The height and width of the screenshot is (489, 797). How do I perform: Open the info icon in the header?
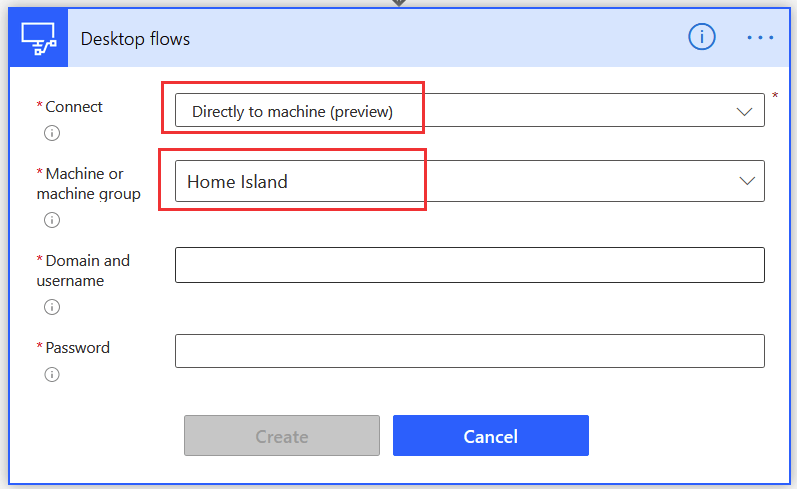click(x=701, y=37)
